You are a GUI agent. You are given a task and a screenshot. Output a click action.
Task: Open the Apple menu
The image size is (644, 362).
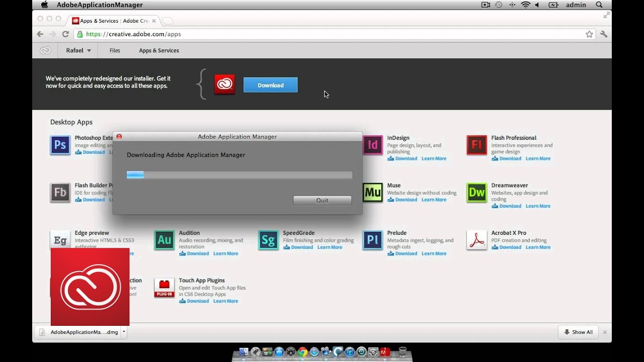coord(44,5)
